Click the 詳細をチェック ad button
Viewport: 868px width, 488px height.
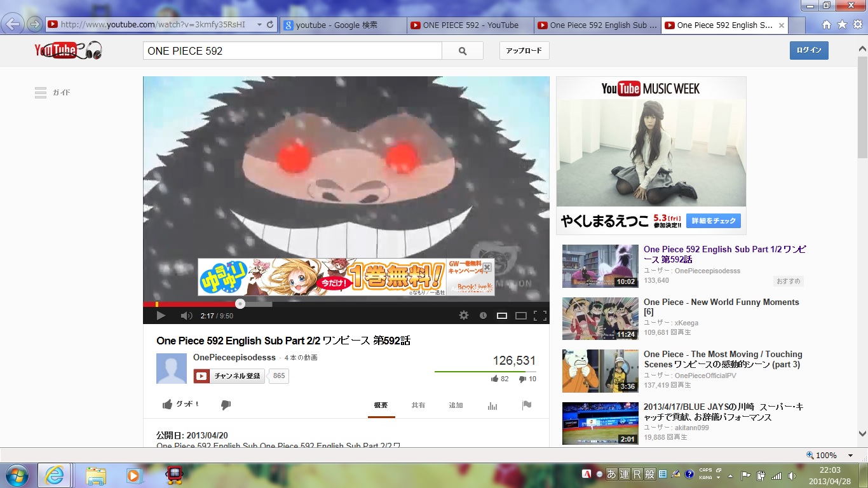tap(714, 220)
